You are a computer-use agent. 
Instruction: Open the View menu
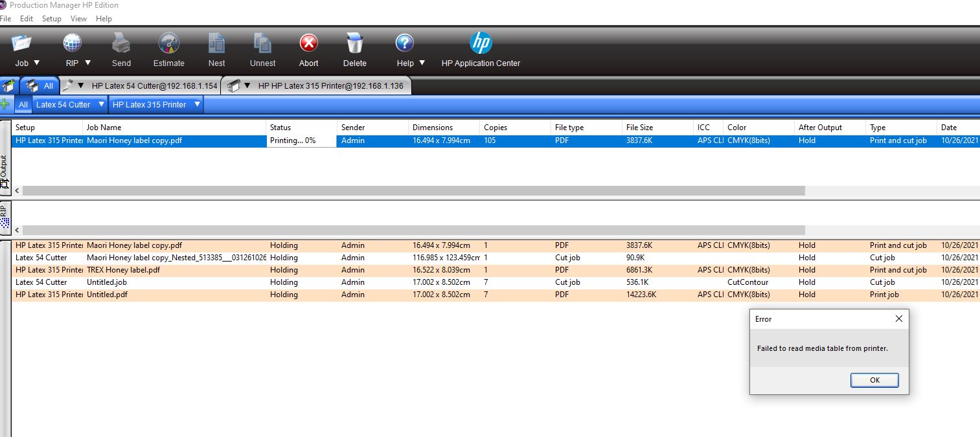pos(78,19)
